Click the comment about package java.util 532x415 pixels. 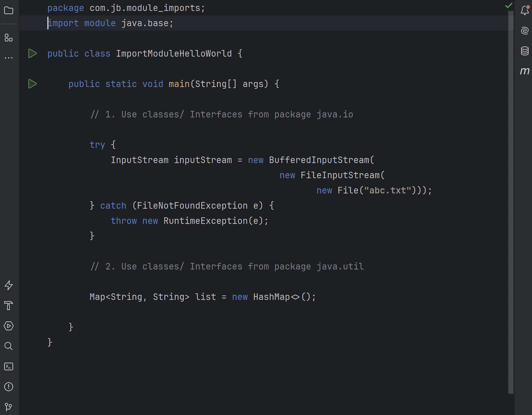pyautogui.click(x=227, y=267)
